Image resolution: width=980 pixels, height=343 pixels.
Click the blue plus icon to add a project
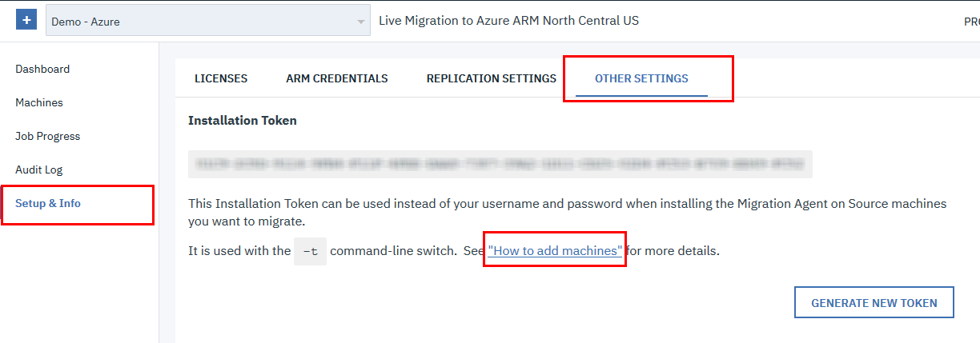pyautogui.click(x=26, y=21)
